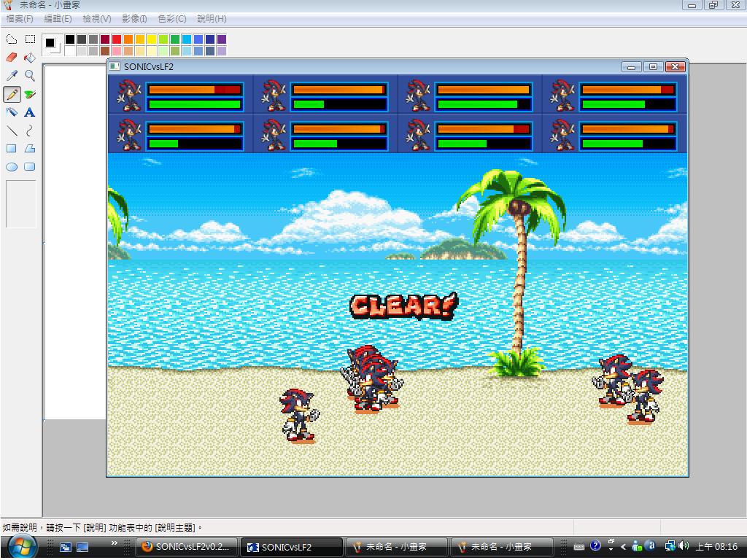
Task: Open the 檔案(F) menu
Action: (x=19, y=19)
